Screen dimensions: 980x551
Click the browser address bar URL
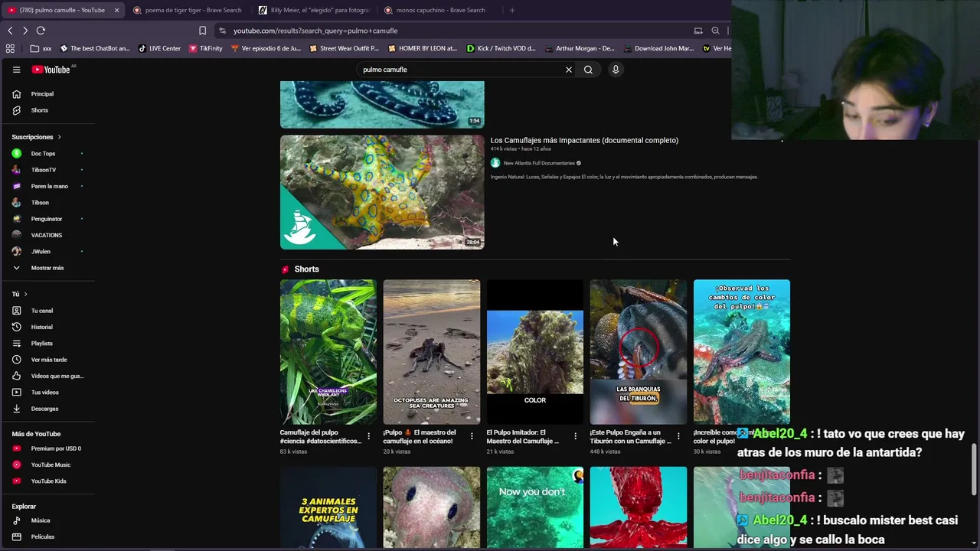tap(315, 31)
